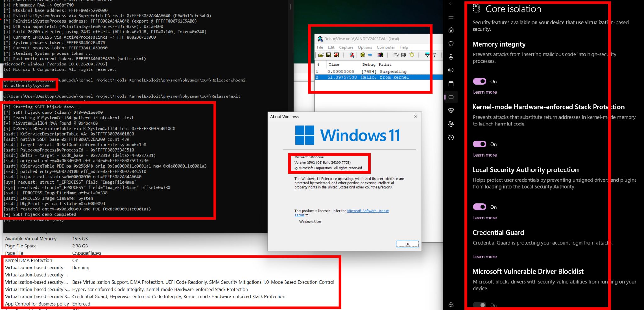Open Account protection person icon
Viewport: 644px width, 310px height.
451,57
